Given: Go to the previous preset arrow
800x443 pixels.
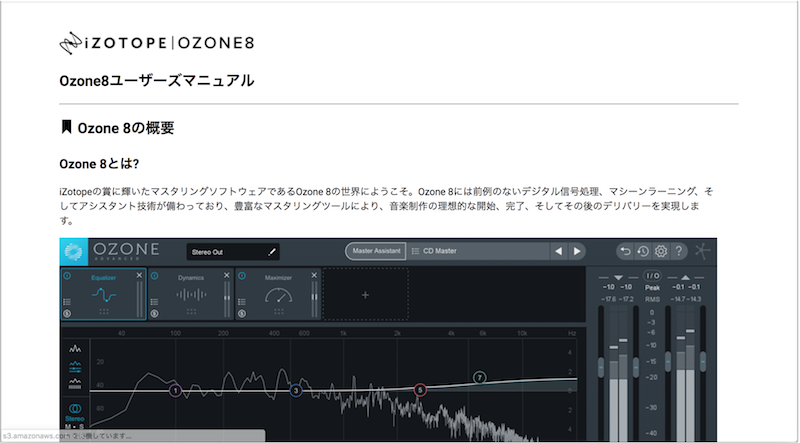Looking at the screenshot, I should coord(558,251).
